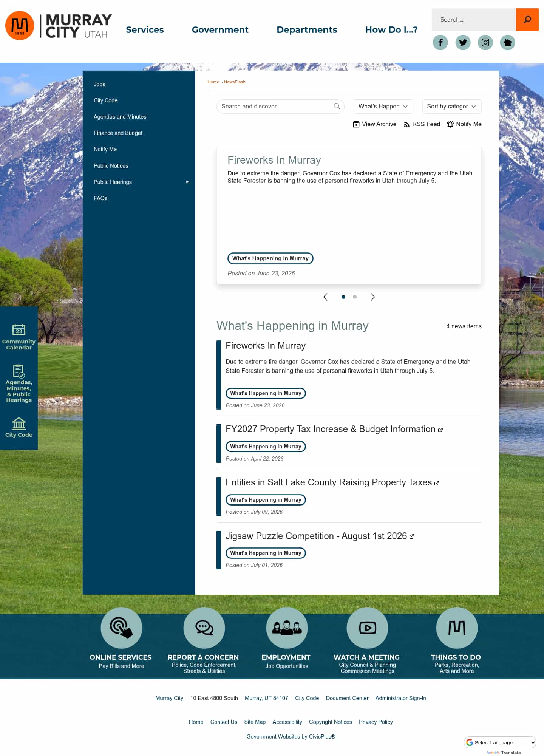Open Fireworks In Murray list article title
The image size is (544, 756).
click(266, 346)
